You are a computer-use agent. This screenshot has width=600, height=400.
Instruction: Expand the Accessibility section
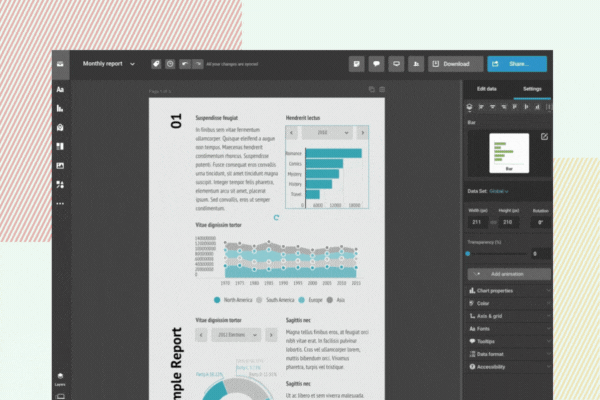coord(509,367)
